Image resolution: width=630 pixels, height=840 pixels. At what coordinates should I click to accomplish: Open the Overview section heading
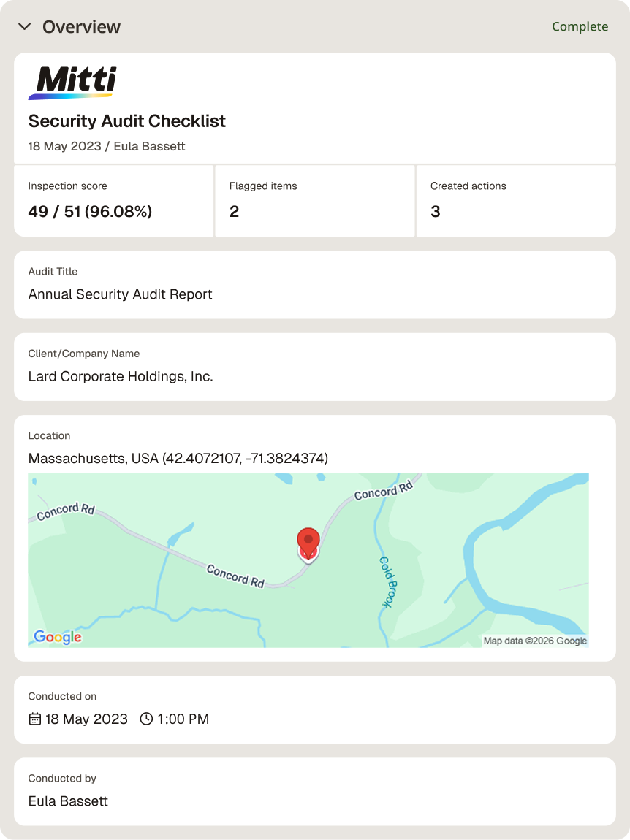tap(82, 27)
